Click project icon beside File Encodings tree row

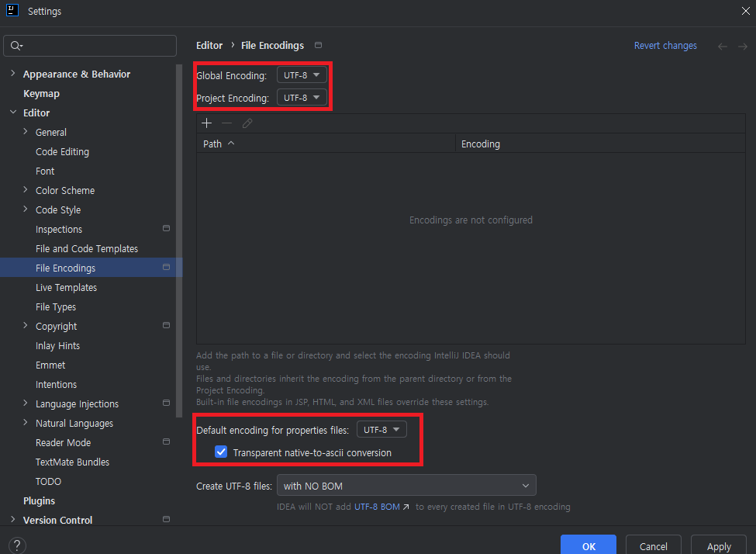pyautogui.click(x=167, y=267)
